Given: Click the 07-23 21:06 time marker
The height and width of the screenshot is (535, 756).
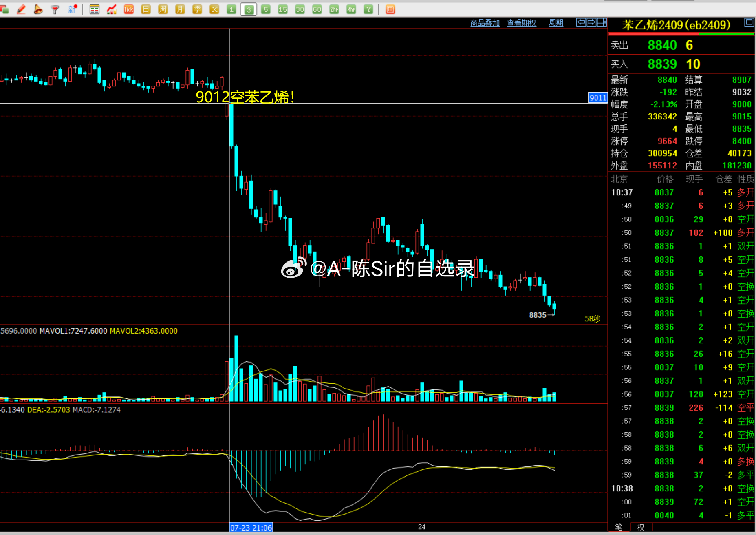Looking at the screenshot, I should (251, 528).
